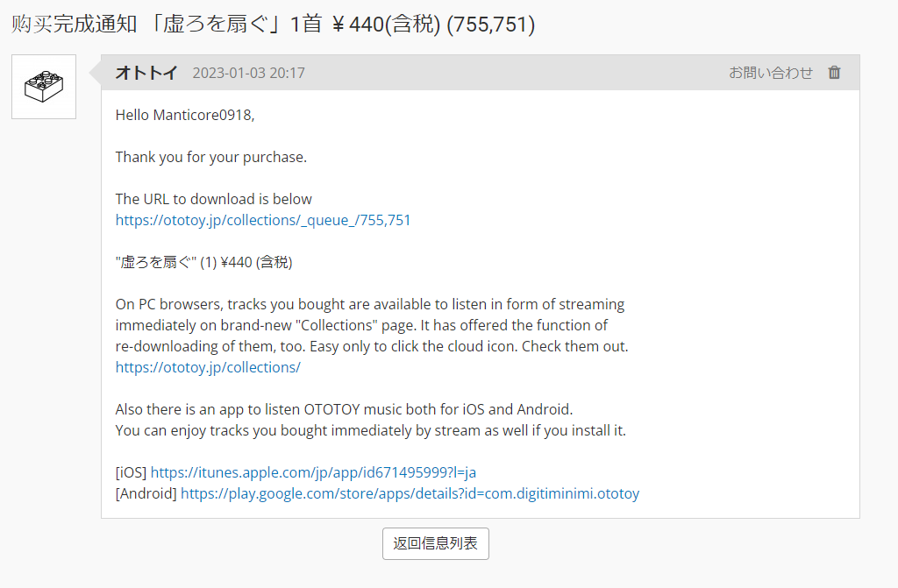The height and width of the screenshot is (588, 898).
Task: Open the Google Play store link
Action: point(410,493)
